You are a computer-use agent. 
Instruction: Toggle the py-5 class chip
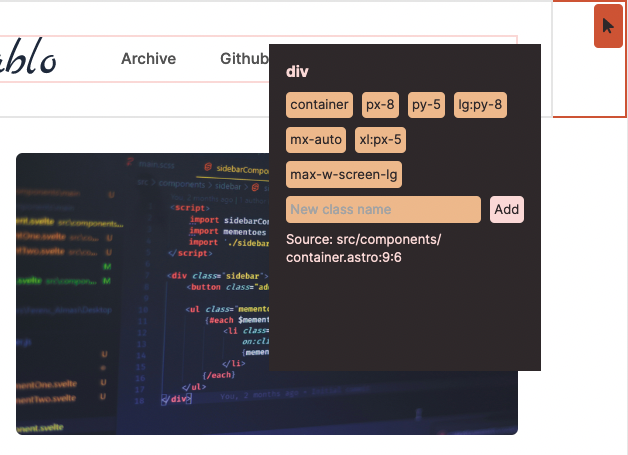click(425, 105)
